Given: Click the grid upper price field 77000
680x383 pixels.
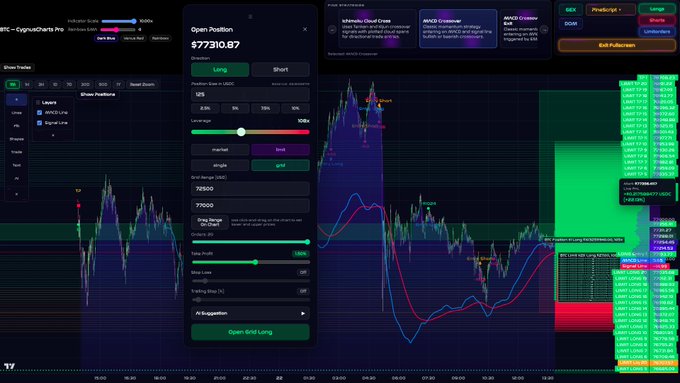Looking at the screenshot, I should pos(250,205).
